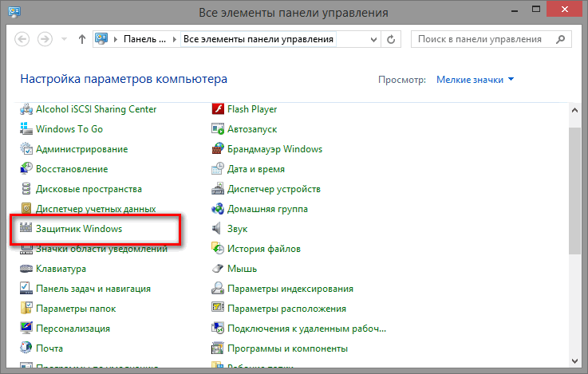Click the Программы и компоненты icon
588x374 pixels.
tap(218, 348)
